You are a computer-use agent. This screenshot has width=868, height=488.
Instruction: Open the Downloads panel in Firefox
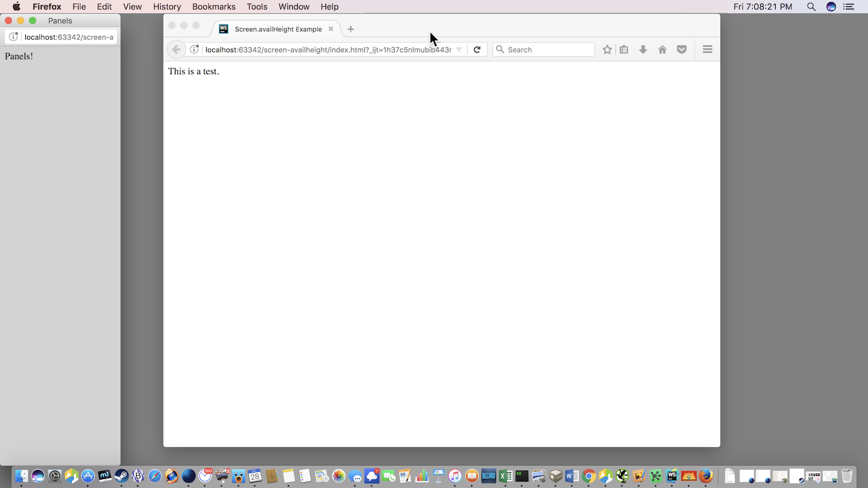click(643, 49)
